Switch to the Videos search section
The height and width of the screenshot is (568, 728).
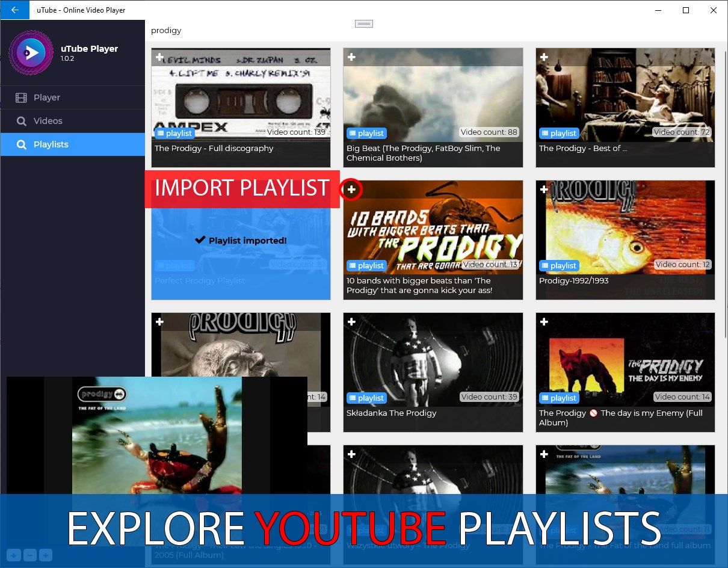pos(72,121)
